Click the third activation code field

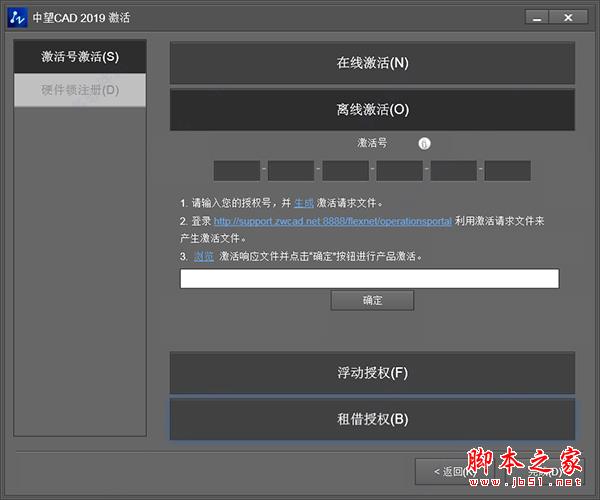point(346,171)
